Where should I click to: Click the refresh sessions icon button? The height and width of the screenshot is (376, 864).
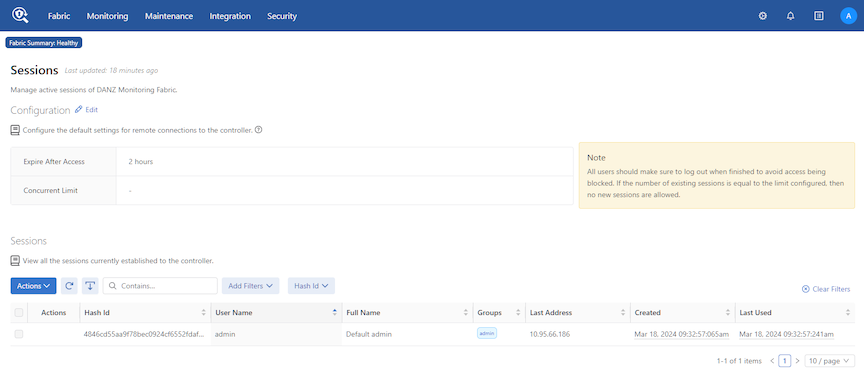(x=69, y=286)
